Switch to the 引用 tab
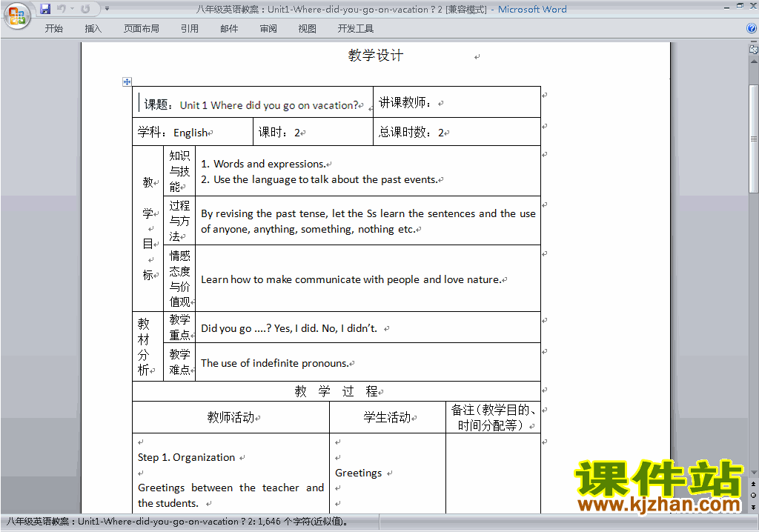The image size is (759, 532). click(190, 29)
